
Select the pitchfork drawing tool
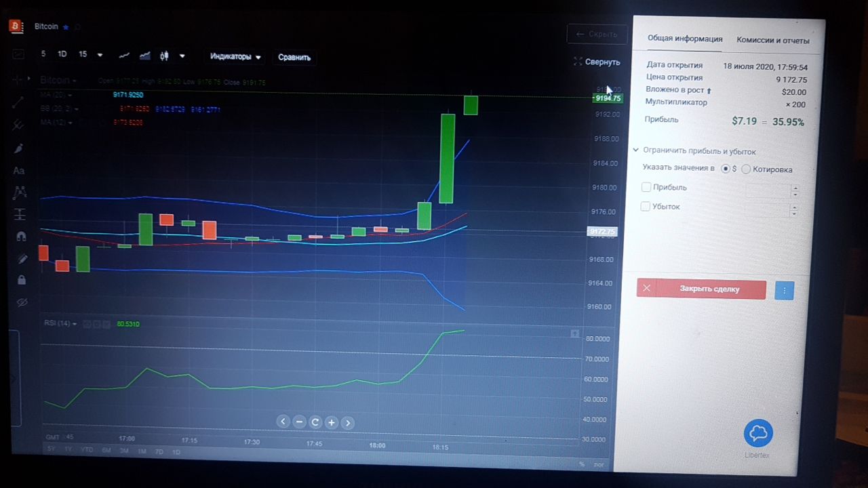pyautogui.click(x=18, y=125)
